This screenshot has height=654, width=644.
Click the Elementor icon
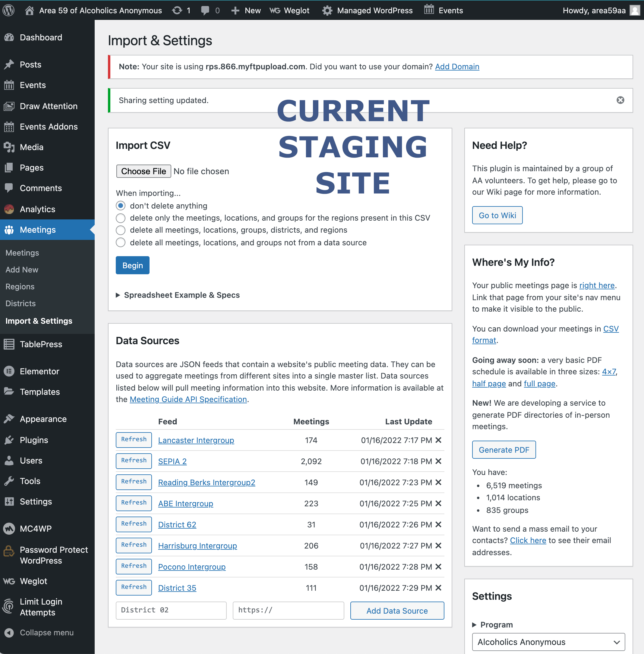[x=9, y=371]
